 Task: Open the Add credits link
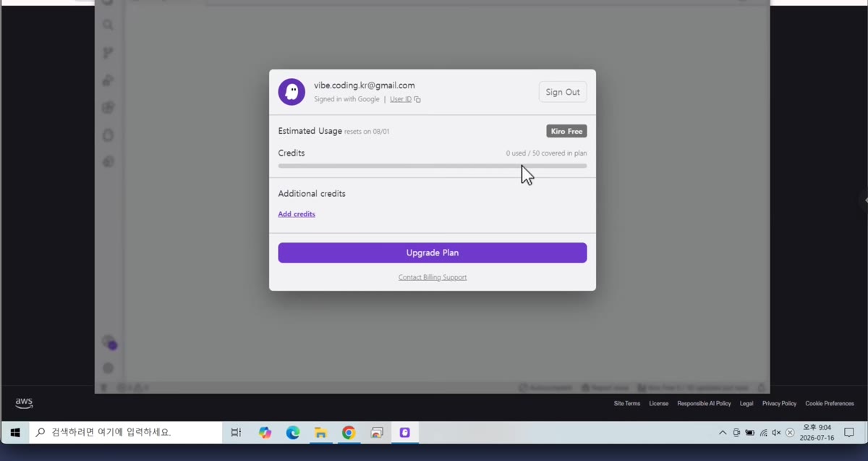click(x=297, y=214)
